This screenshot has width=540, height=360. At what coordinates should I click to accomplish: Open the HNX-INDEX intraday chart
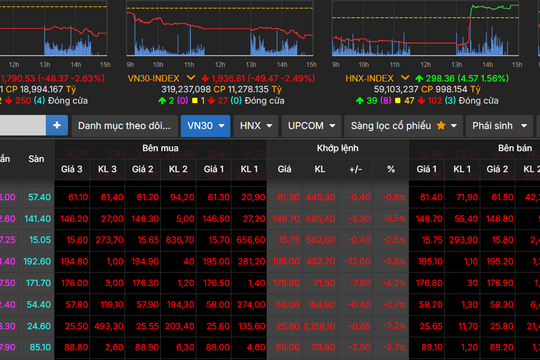pyautogui.click(x=425, y=28)
